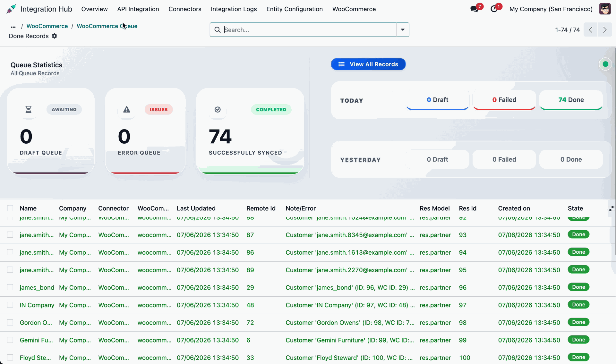Click the warning triangle on Issues card
616x364 pixels.
[x=127, y=110]
